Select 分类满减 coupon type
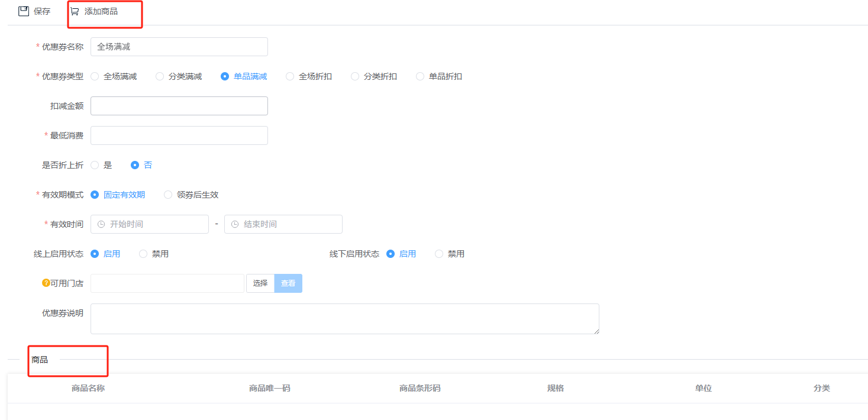868x420 pixels. [160, 76]
